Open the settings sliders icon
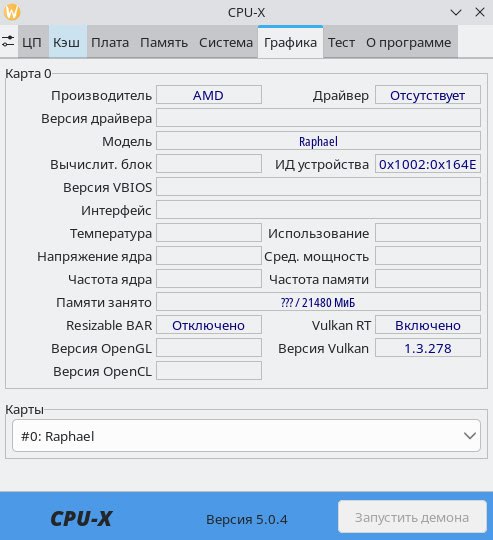The height and width of the screenshot is (540, 493). pyautogui.click(x=8, y=42)
